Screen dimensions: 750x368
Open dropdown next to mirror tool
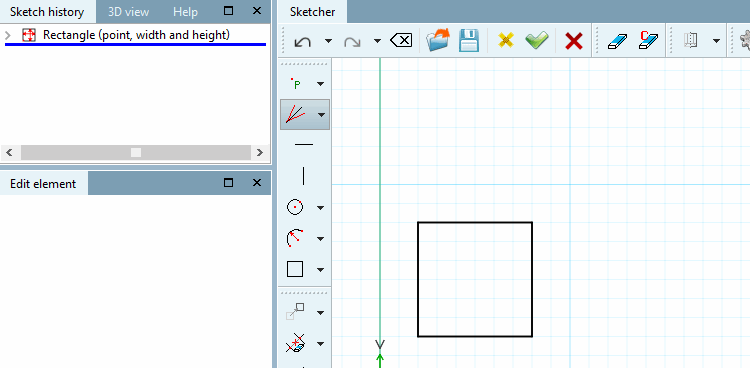716,41
